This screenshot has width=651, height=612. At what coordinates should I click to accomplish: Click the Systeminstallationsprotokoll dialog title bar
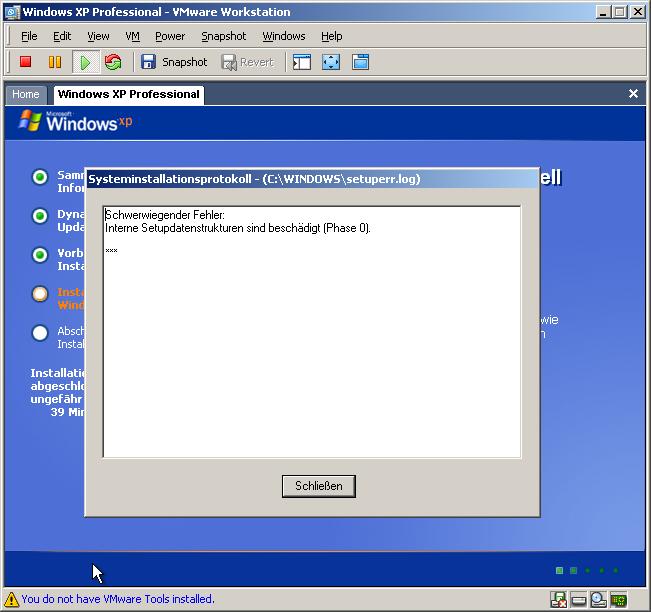pos(312,179)
